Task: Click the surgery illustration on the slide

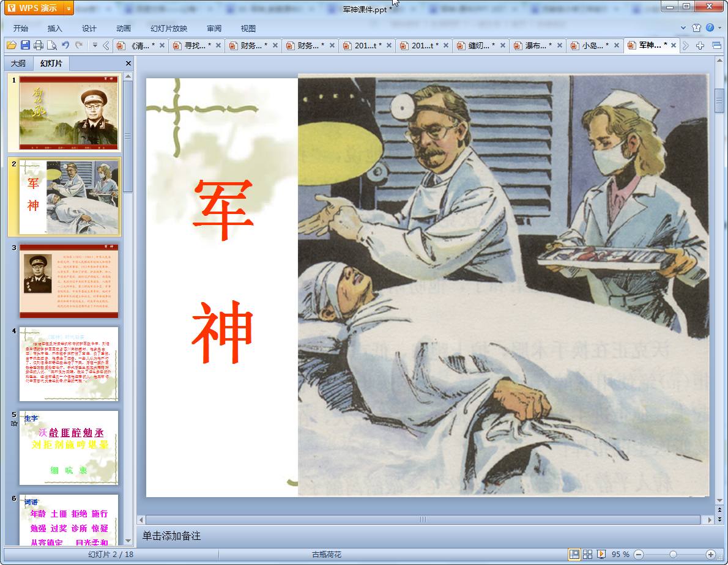Action: point(503,285)
